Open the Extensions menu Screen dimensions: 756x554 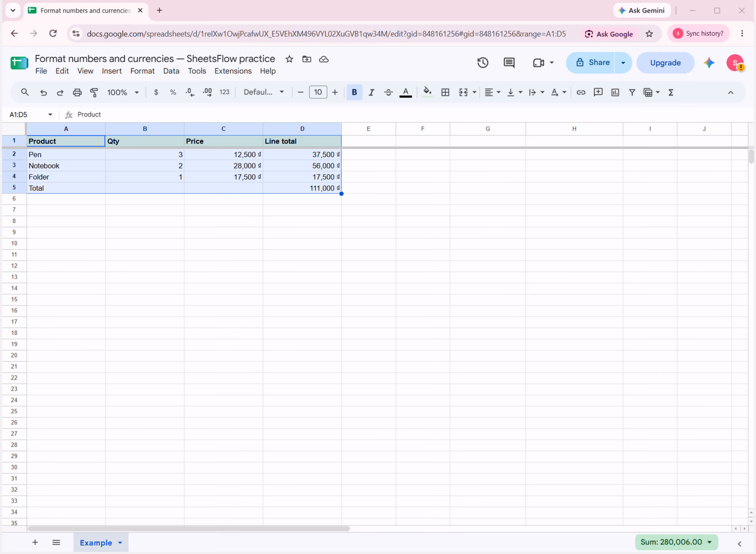[233, 71]
